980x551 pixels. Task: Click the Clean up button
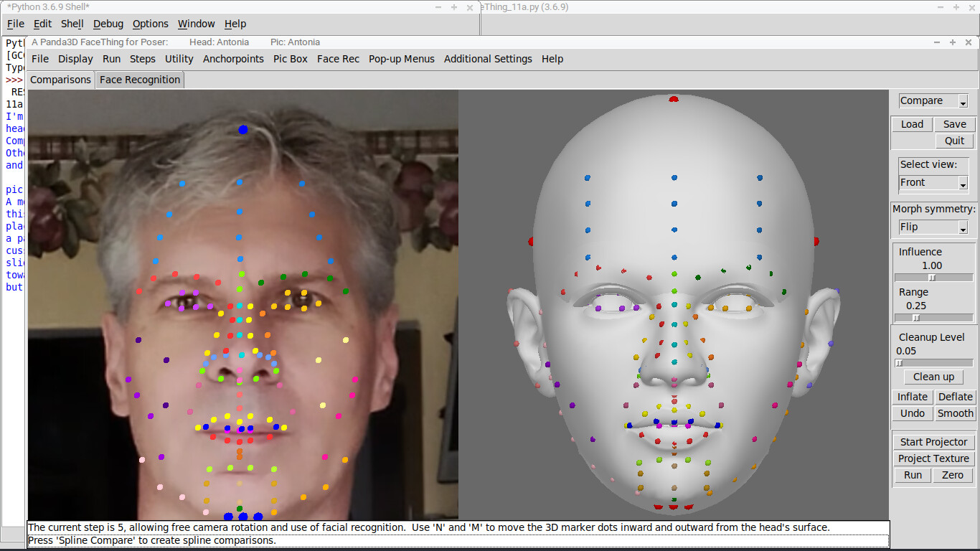tap(933, 377)
